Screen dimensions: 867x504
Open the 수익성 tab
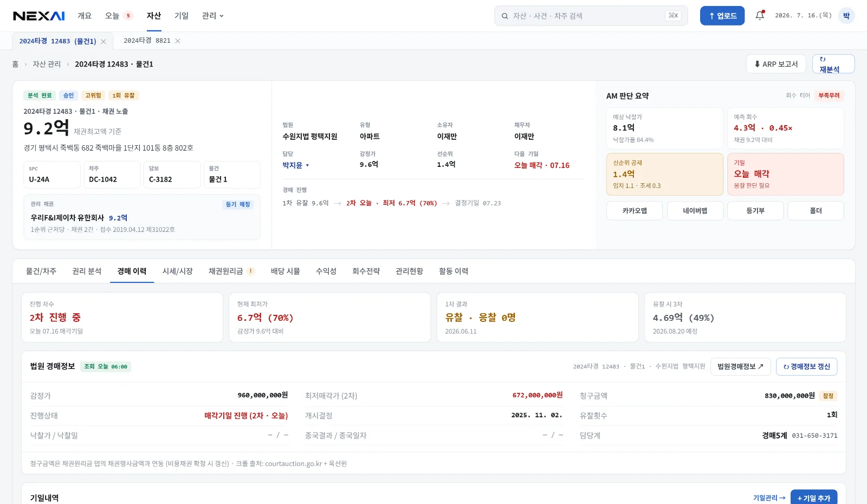326,271
